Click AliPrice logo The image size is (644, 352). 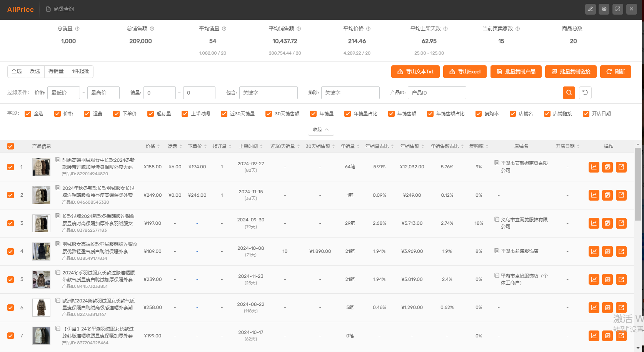tap(20, 9)
